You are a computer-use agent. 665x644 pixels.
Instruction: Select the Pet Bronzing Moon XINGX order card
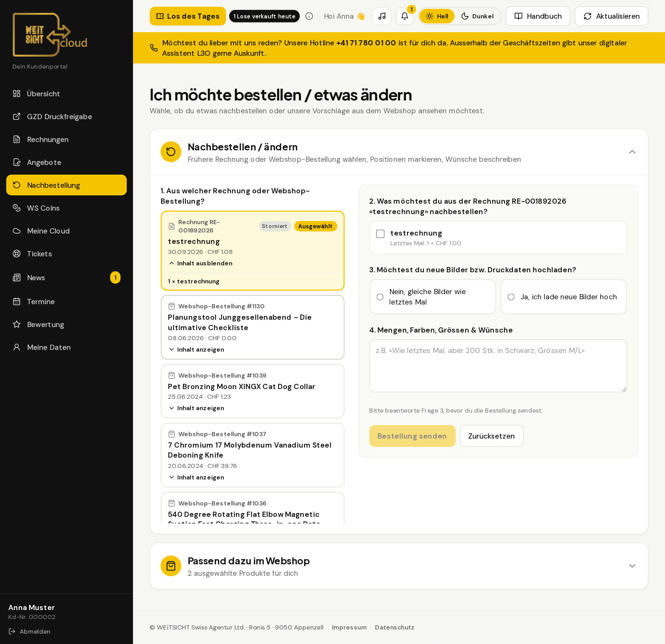click(x=252, y=391)
